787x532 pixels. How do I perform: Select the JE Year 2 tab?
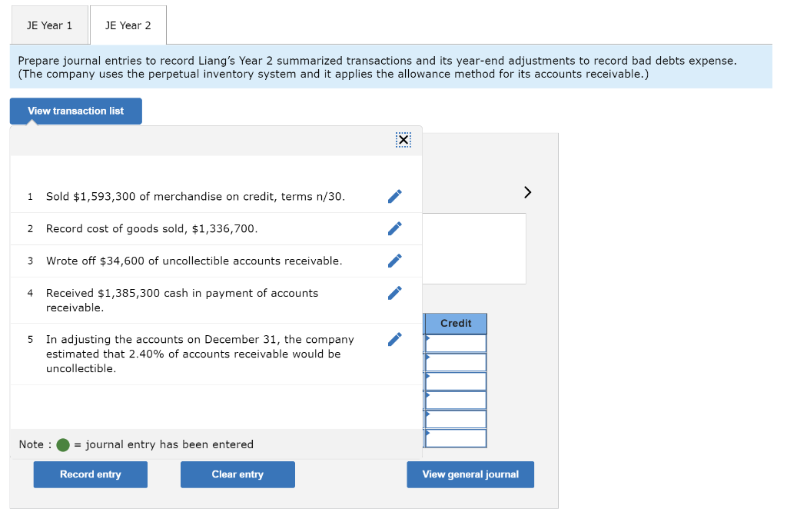(x=128, y=25)
